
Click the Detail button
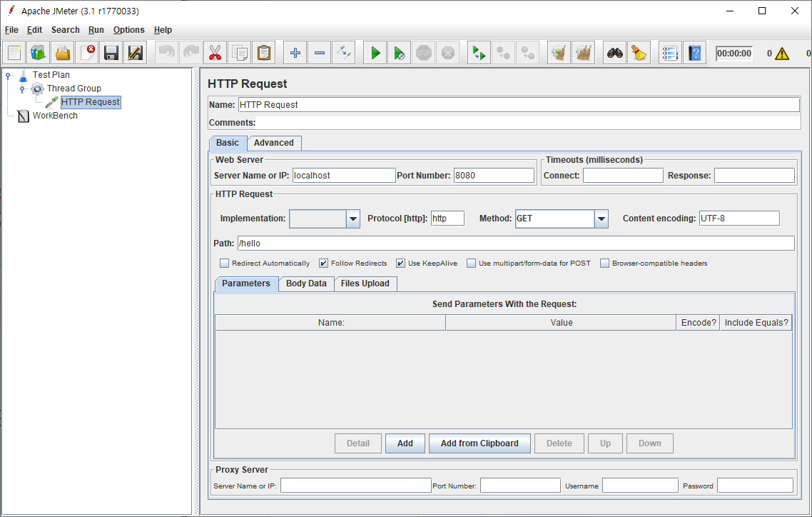click(x=358, y=443)
